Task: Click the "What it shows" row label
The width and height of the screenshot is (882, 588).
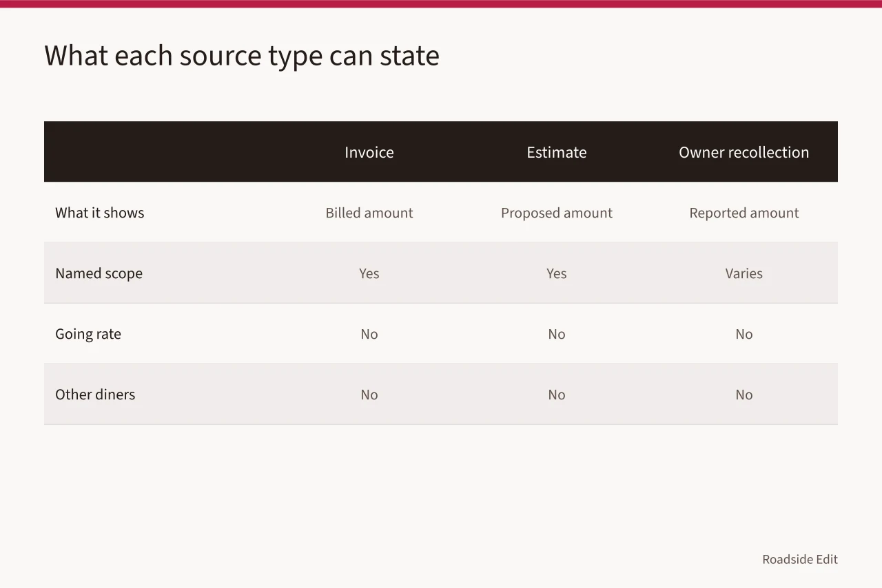Action: [x=100, y=213]
